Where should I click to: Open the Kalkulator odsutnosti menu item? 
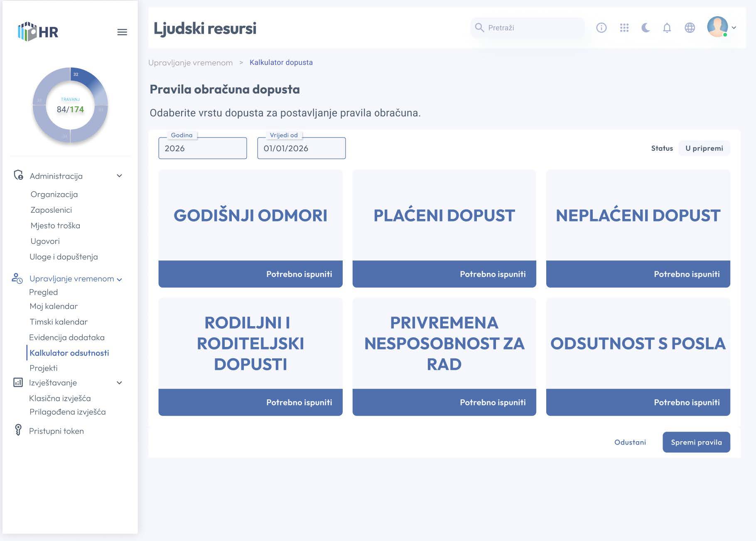pos(69,353)
